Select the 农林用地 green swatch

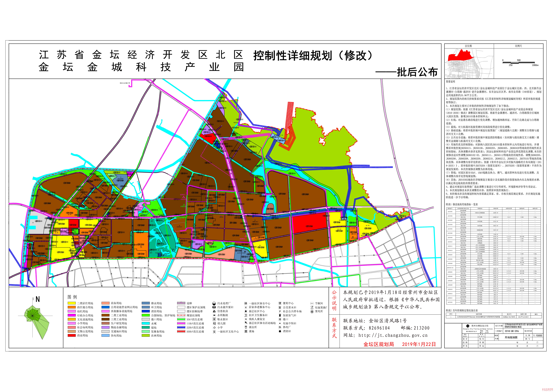pyautogui.click(x=146, y=336)
